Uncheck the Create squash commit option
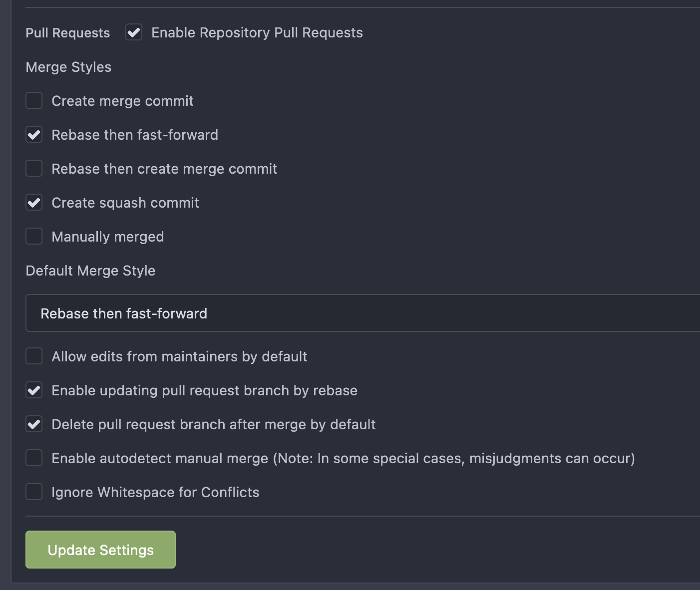700x590 pixels. point(33,203)
